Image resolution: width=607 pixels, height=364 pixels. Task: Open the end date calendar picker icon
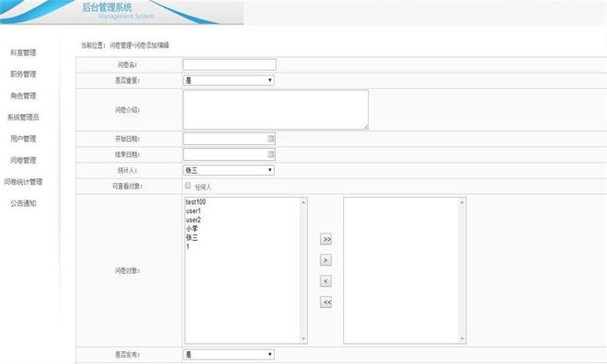click(270, 154)
